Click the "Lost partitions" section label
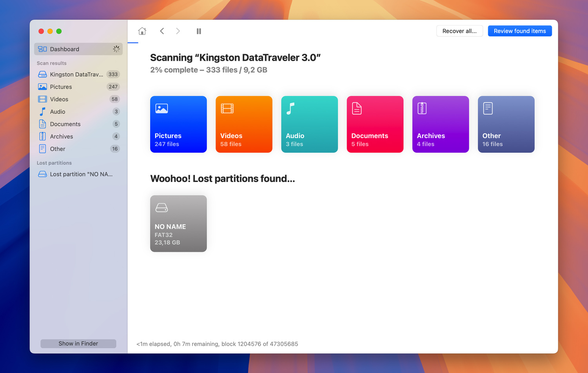 click(x=54, y=163)
